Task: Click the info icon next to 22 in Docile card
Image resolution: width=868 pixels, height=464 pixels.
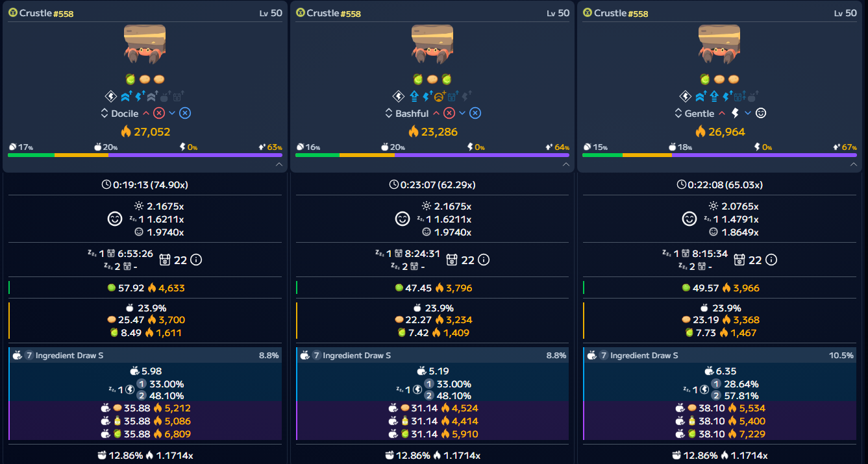Action: (195, 260)
